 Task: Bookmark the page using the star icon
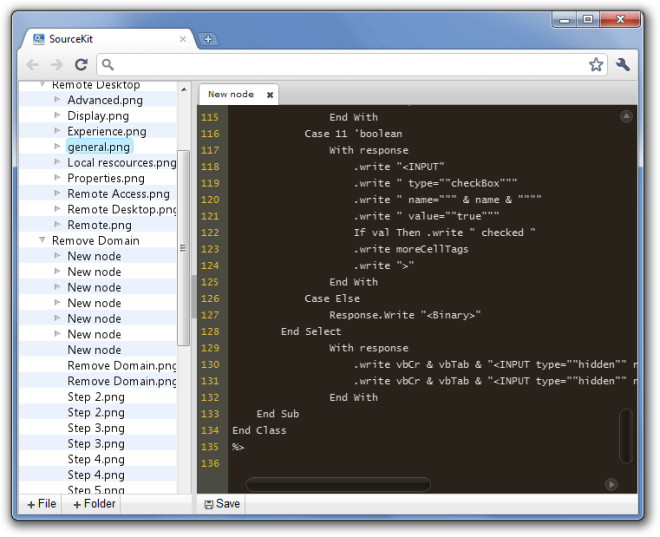click(x=596, y=64)
